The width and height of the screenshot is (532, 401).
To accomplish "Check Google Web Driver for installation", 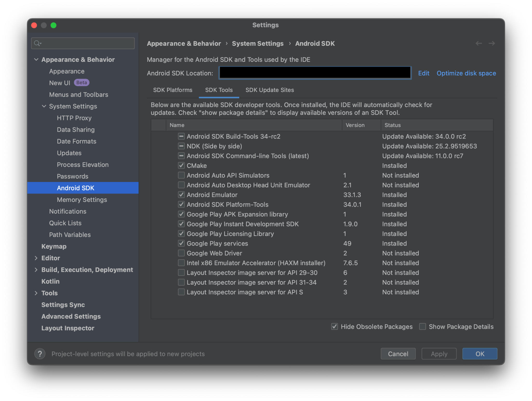I will [181, 253].
